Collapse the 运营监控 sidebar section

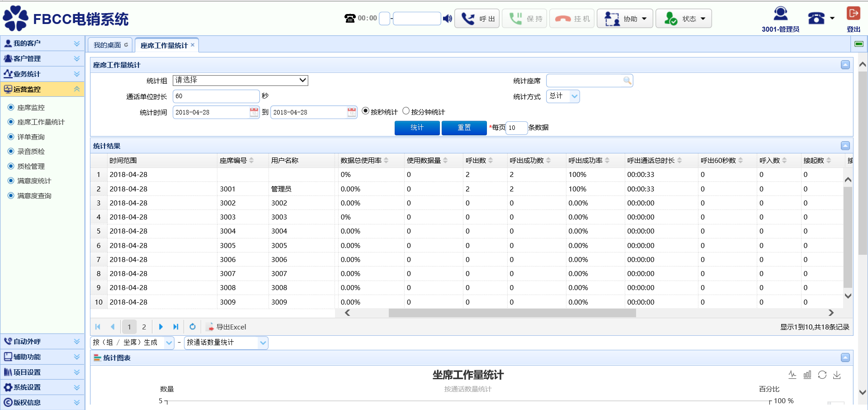[42, 89]
